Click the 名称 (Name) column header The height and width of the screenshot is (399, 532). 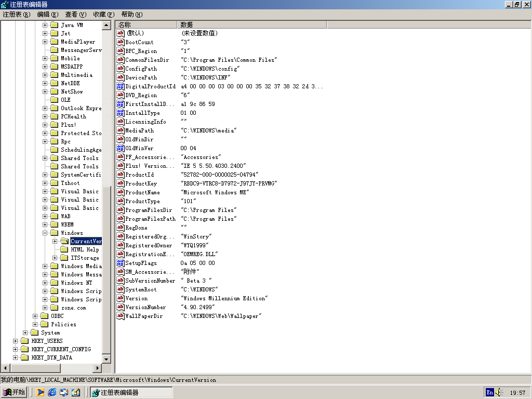pyautogui.click(x=146, y=24)
